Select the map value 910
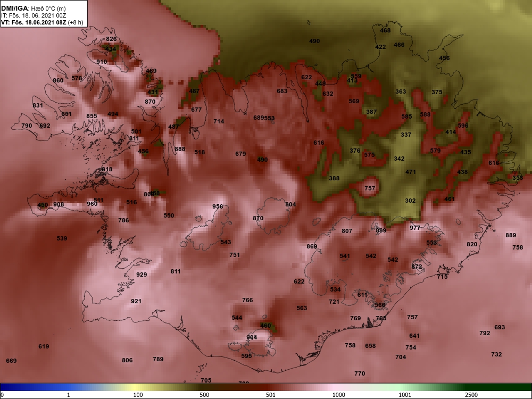This screenshot has height=399, width=532. tap(102, 62)
